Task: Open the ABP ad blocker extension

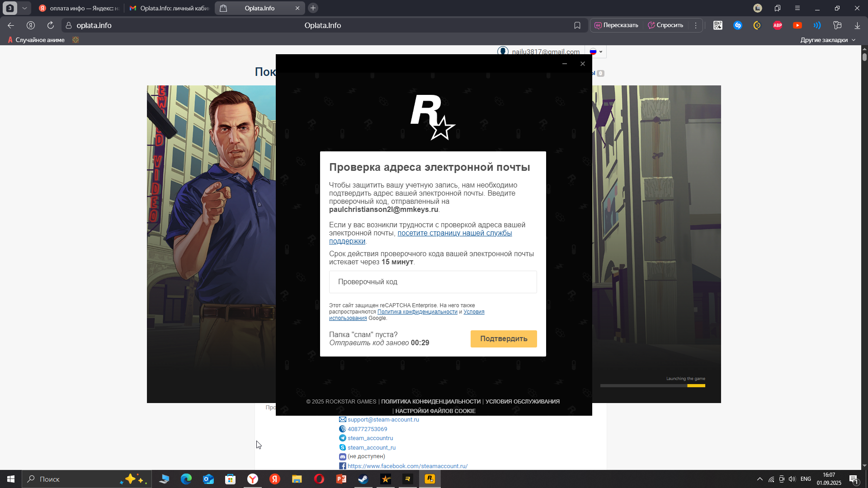Action: coord(778,25)
